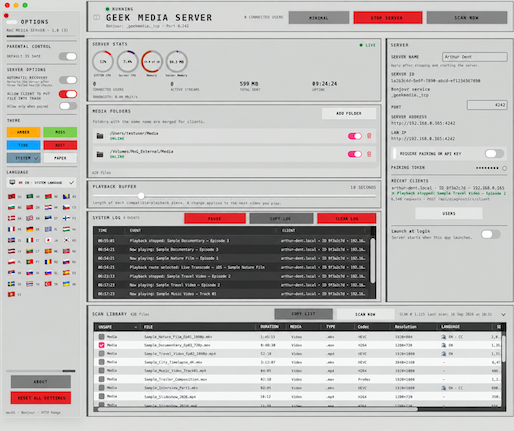This screenshot has height=431, width=514.
Task: Click the Copy Log button
Action: point(281,219)
